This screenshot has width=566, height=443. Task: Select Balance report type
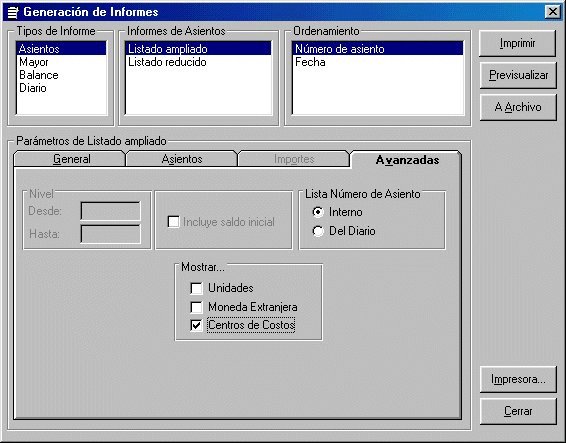click(x=61, y=75)
